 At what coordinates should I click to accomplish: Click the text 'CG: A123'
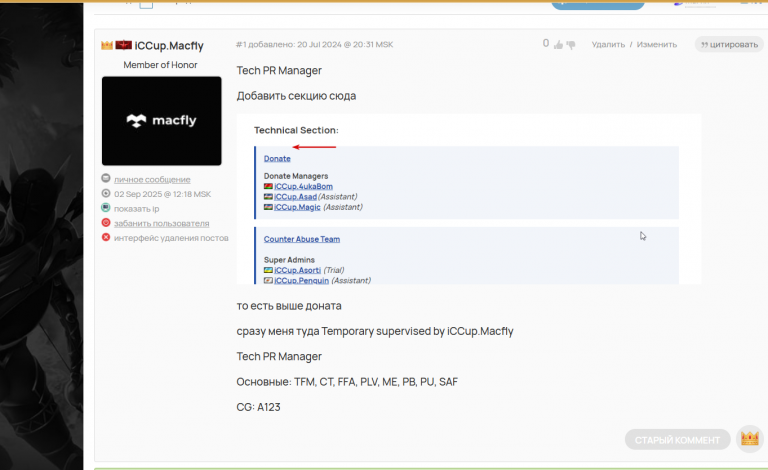[x=259, y=407]
